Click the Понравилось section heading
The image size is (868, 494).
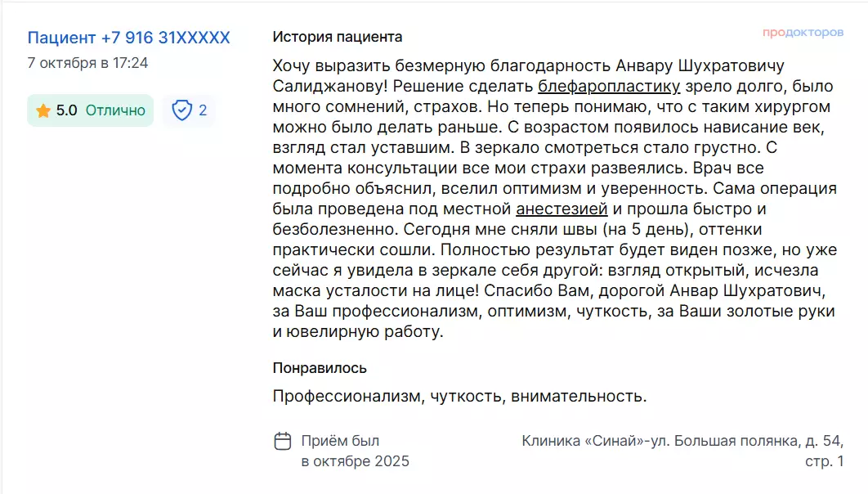click(x=320, y=368)
